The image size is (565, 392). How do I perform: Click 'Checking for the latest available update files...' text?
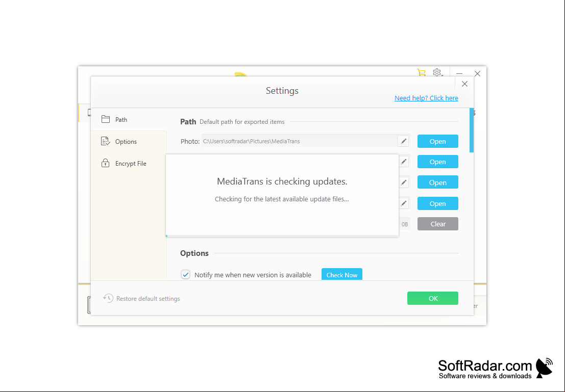pyautogui.click(x=282, y=199)
